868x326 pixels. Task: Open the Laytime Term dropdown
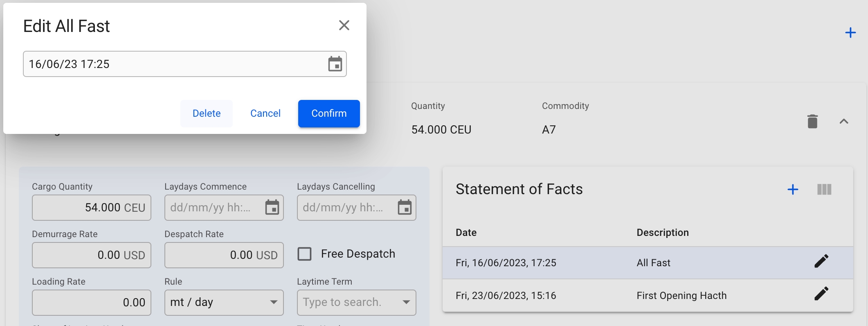406,303
